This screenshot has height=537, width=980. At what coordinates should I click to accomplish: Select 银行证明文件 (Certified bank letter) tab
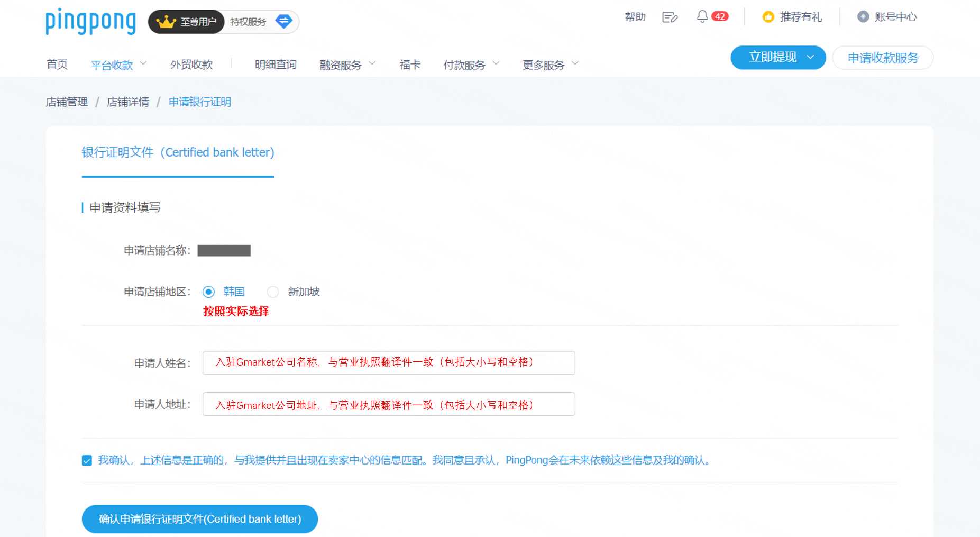(178, 153)
